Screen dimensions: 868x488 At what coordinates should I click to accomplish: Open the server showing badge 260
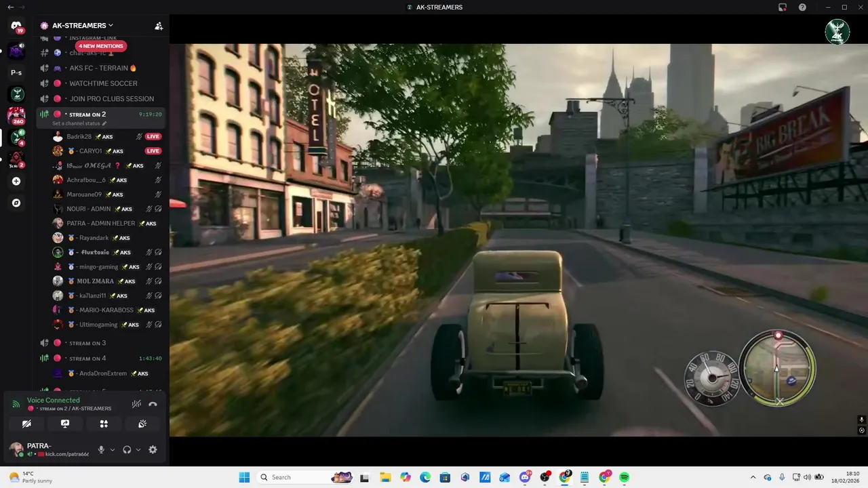coord(16,115)
